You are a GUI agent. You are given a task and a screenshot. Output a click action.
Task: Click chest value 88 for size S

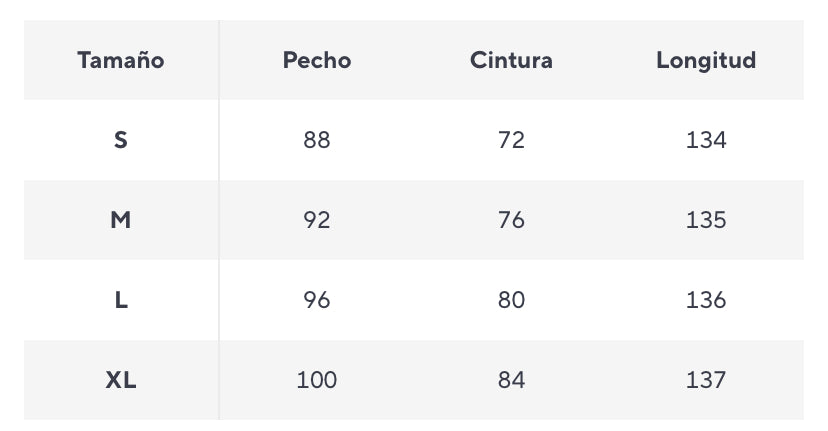[x=317, y=140]
